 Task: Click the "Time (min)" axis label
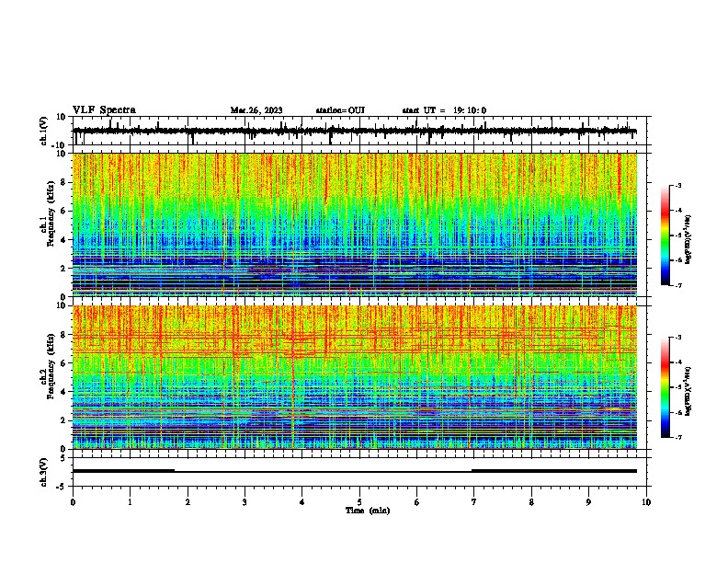coord(368,511)
